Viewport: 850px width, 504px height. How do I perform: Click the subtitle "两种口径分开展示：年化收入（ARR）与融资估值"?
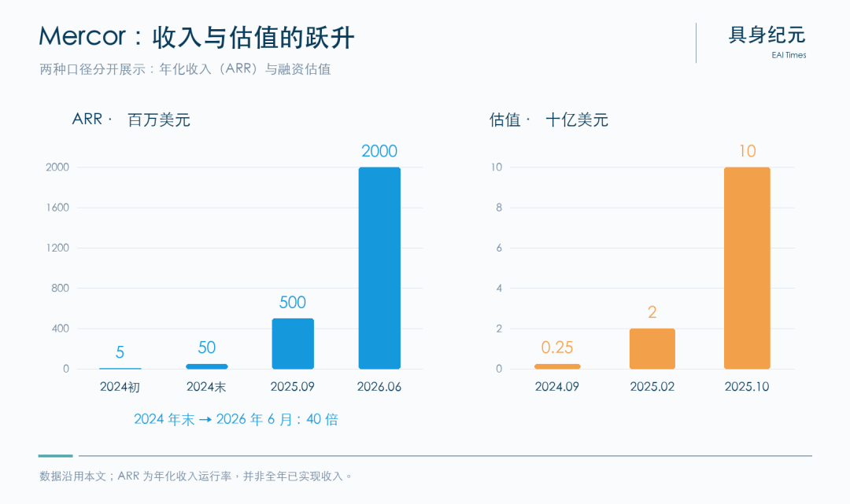pos(185,69)
